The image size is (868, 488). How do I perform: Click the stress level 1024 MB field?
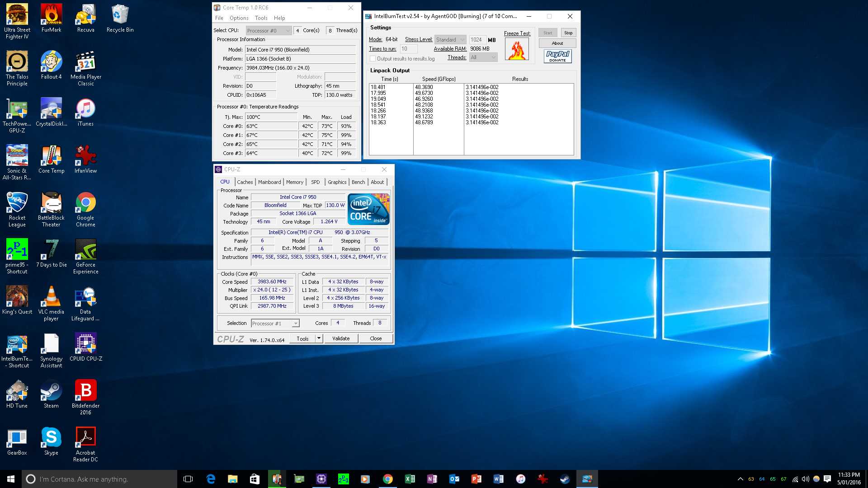click(477, 40)
